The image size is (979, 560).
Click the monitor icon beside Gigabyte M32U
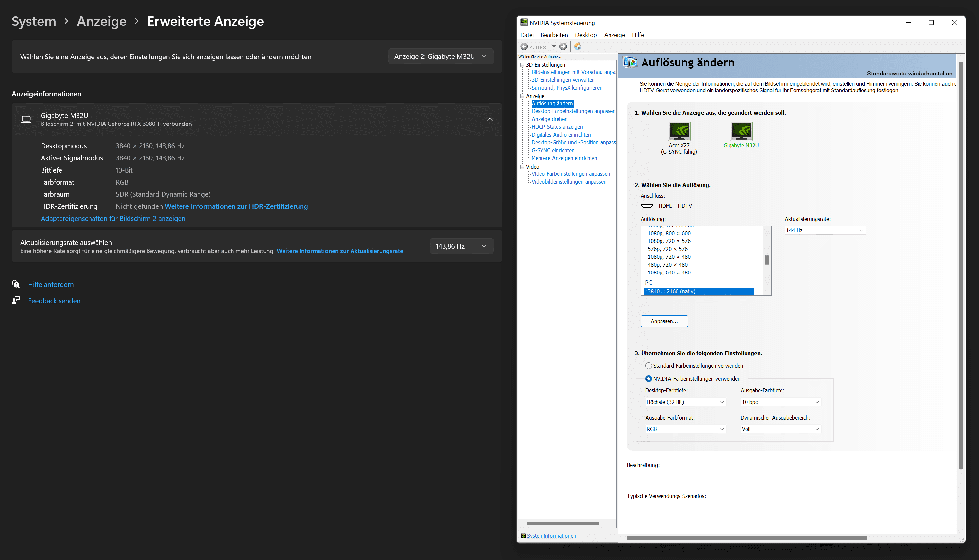pyautogui.click(x=26, y=119)
